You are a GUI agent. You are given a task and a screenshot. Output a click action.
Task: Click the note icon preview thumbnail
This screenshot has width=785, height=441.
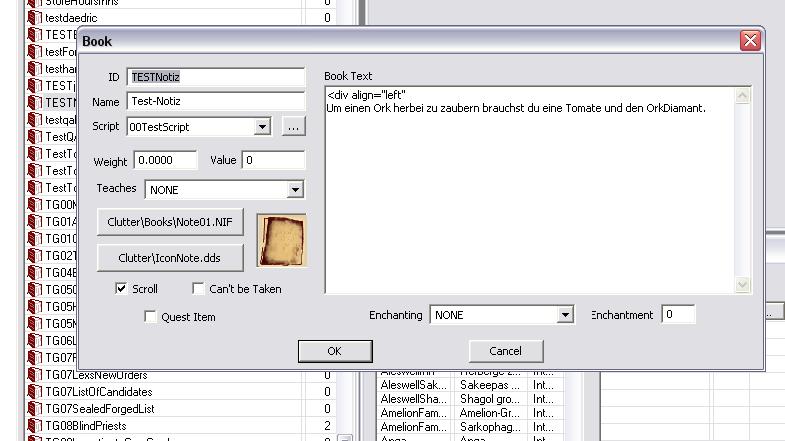[281, 240]
